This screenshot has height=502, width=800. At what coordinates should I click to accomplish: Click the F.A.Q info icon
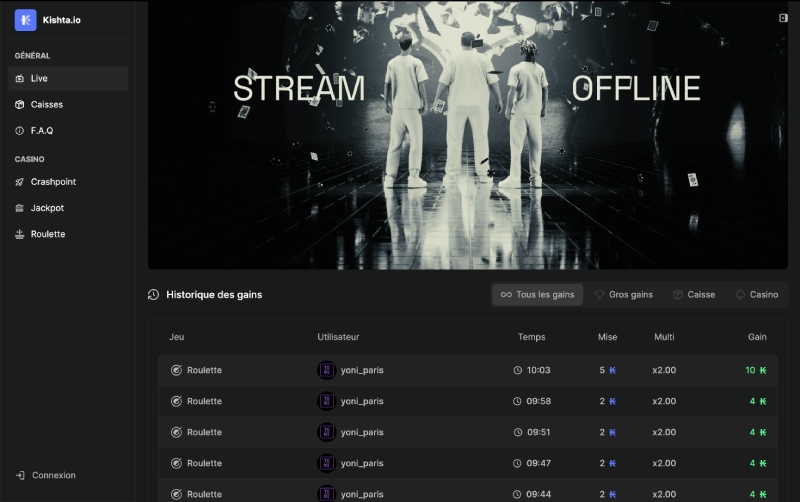[x=19, y=131]
